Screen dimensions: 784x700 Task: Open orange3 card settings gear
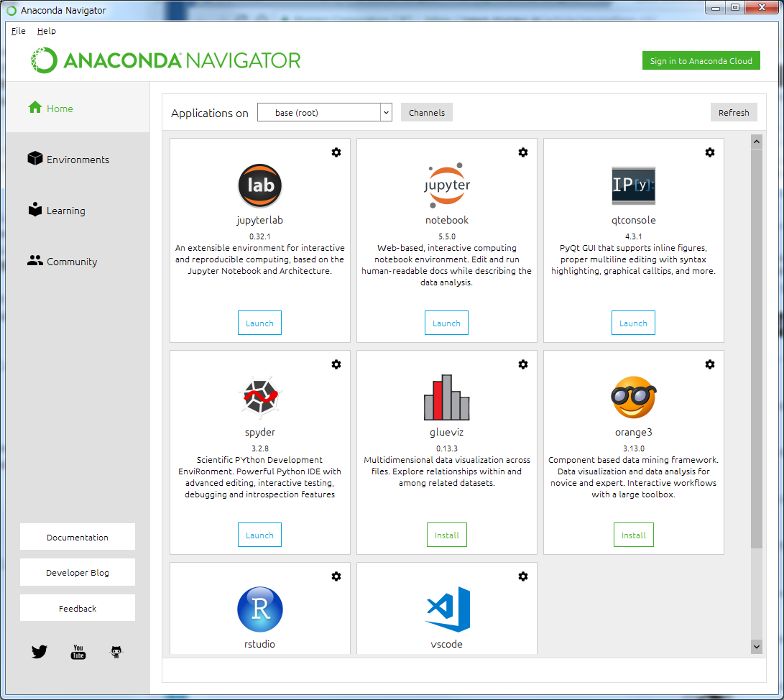709,364
